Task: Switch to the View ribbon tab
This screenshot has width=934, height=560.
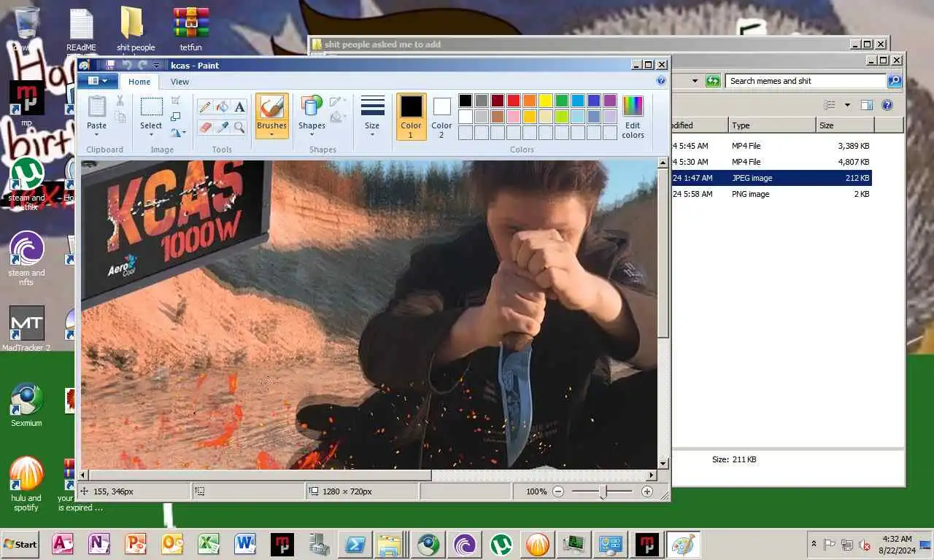Action: [x=180, y=82]
